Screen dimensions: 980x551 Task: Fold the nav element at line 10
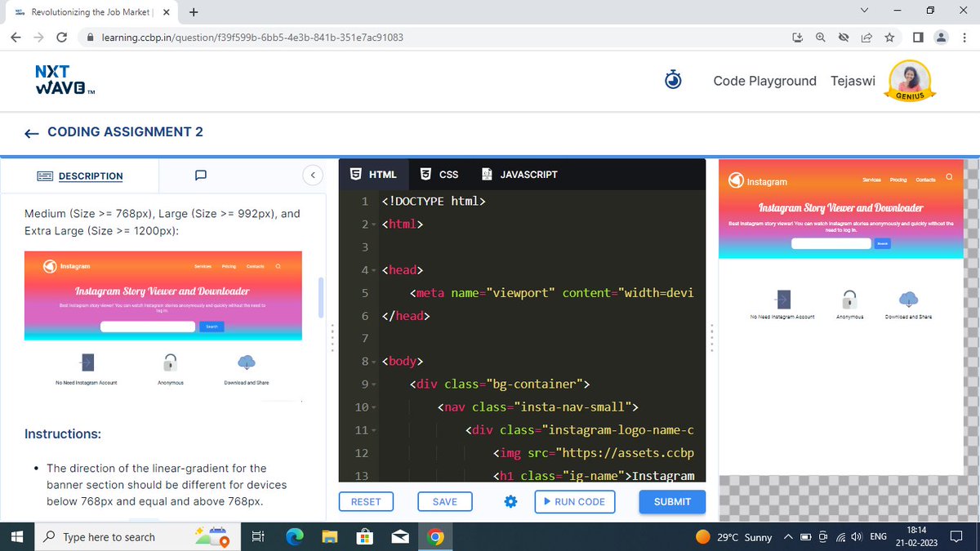(x=374, y=407)
